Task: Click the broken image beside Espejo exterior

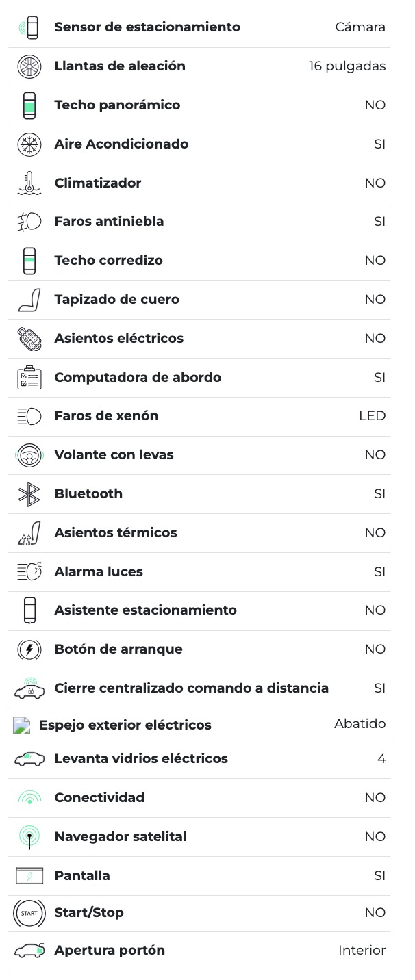Action: [22, 725]
